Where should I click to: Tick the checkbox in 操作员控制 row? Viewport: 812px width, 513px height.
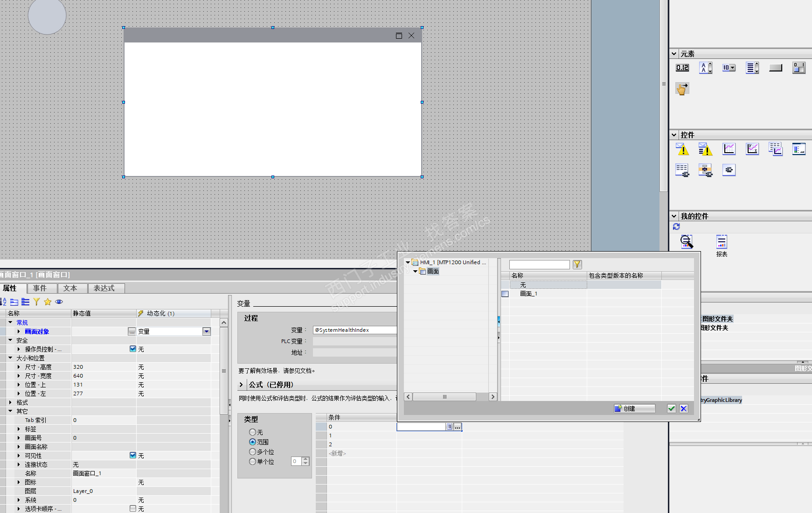133,349
